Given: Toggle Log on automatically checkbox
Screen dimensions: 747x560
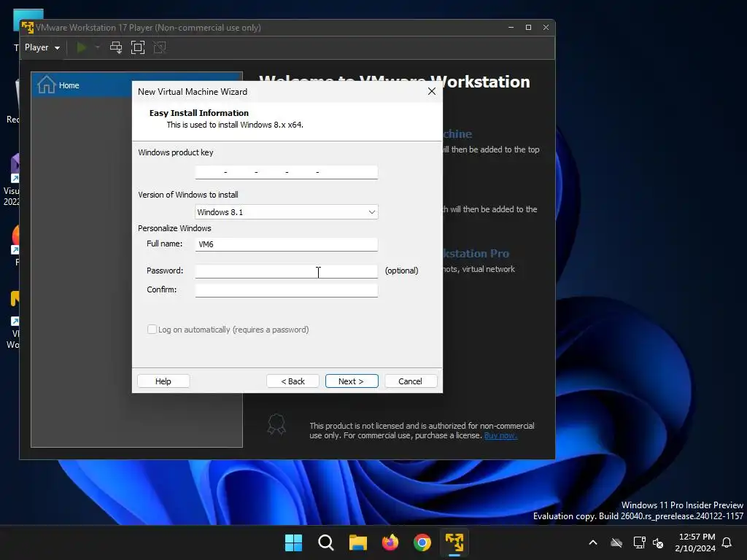Looking at the screenshot, I should tap(152, 329).
